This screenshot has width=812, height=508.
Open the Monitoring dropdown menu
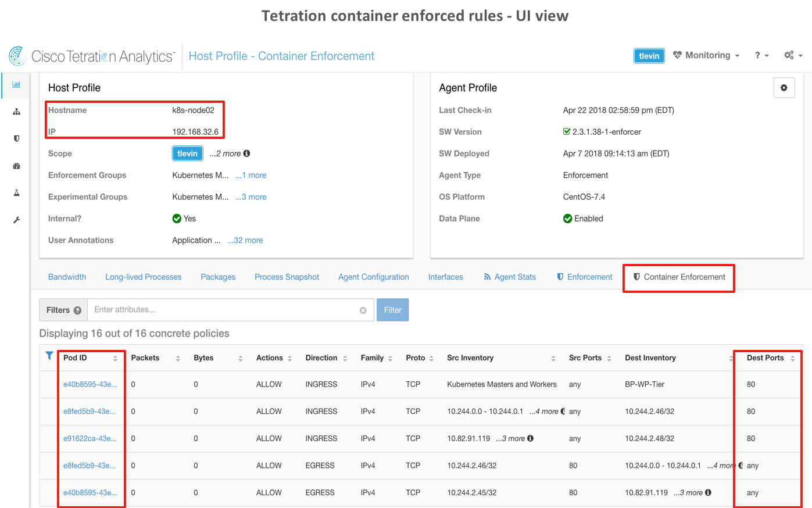(x=706, y=56)
